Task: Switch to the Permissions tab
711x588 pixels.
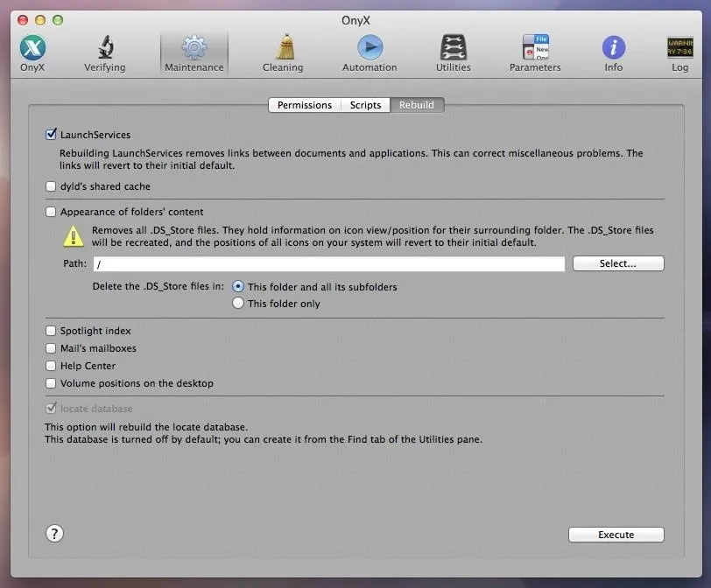Action: (305, 105)
